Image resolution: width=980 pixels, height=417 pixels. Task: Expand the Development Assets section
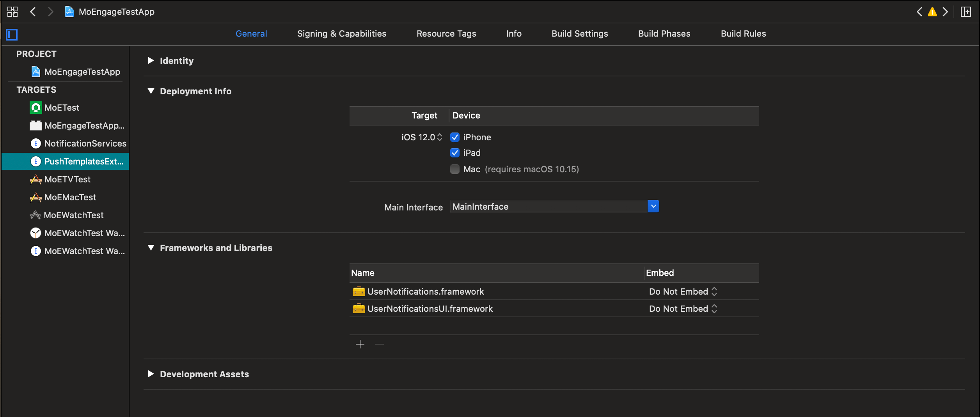pyautogui.click(x=151, y=374)
